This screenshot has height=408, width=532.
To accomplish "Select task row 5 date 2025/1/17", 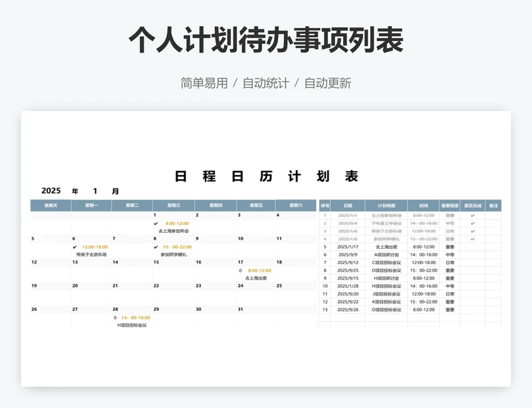I will tap(347, 247).
